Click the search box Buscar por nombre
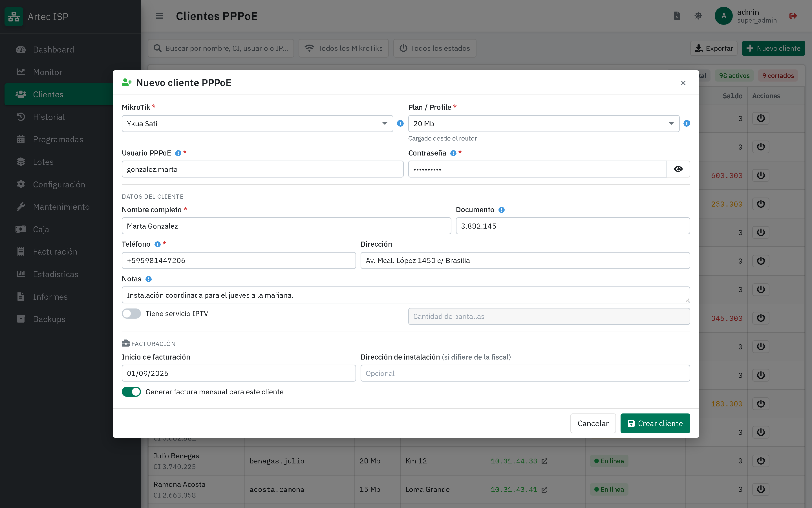 [x=221, y=48]
